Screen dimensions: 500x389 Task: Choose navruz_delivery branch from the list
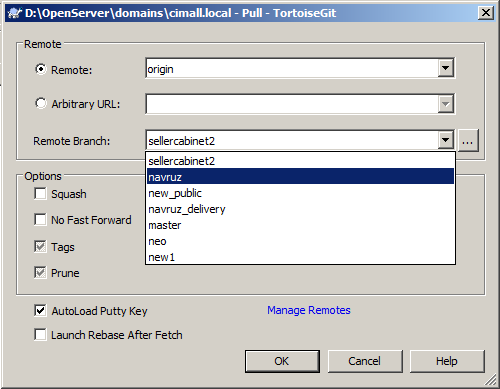tap(300, 209)
